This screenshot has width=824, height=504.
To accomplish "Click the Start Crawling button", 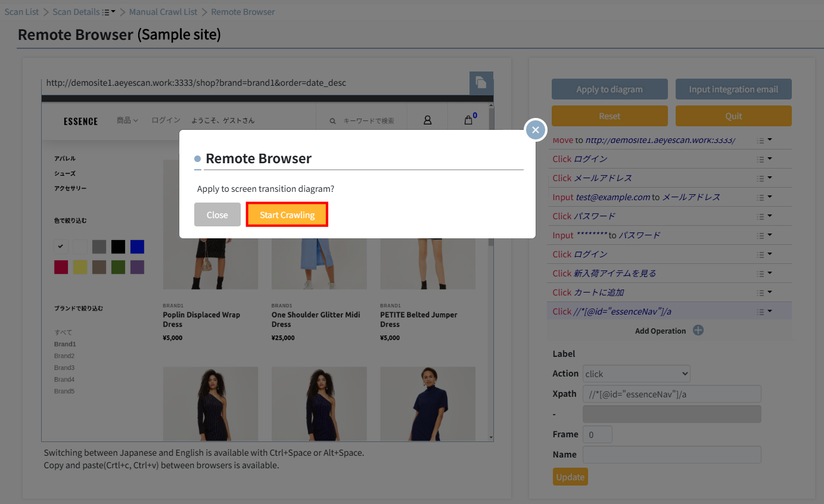I will (287, 214).
